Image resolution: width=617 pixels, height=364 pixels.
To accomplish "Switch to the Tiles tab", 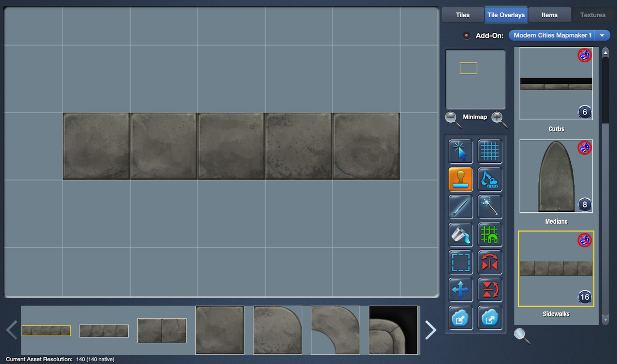I will click(x=463, y=15).
